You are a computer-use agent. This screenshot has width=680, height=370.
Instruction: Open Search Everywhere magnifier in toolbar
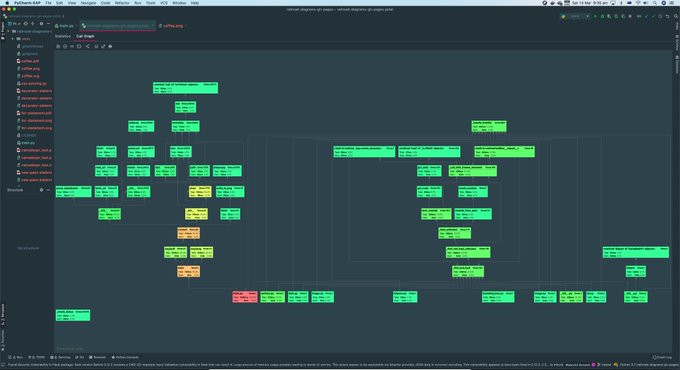click(676, 16)
